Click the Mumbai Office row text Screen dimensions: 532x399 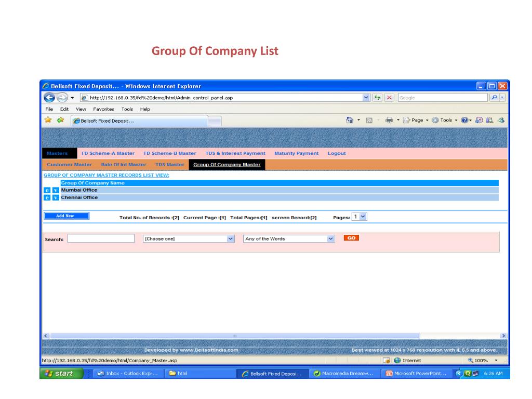pos(79,190)
